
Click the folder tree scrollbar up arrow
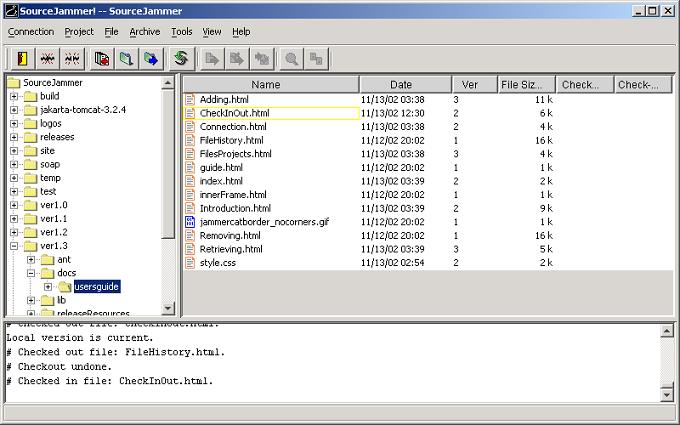click(168, 82)
